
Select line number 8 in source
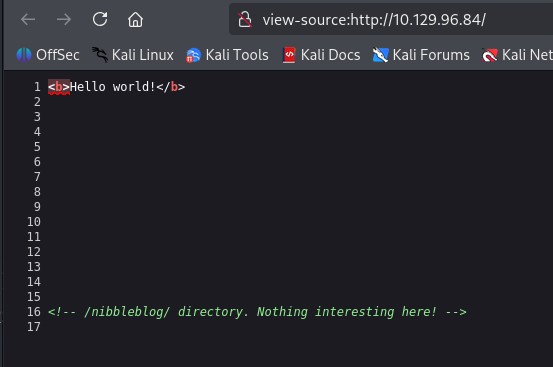37,192
